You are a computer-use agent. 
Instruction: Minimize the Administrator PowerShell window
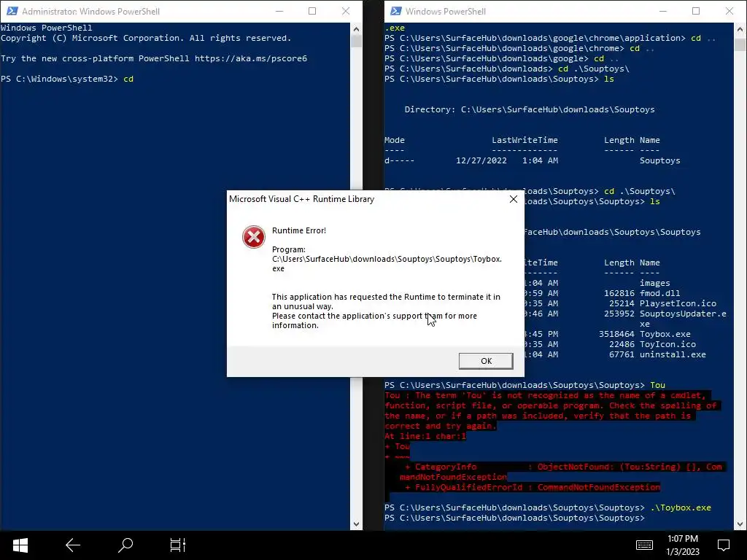pyautogui.click(x=279, y=11)
